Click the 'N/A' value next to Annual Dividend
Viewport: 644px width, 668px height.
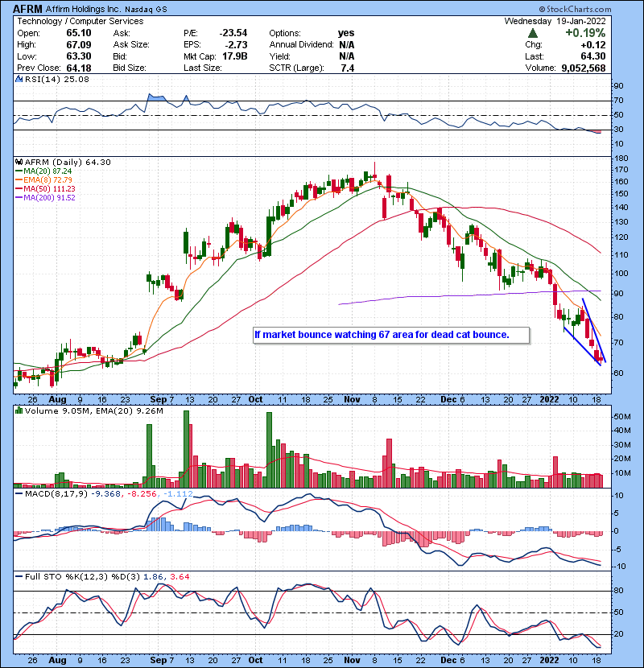(346, 44)
